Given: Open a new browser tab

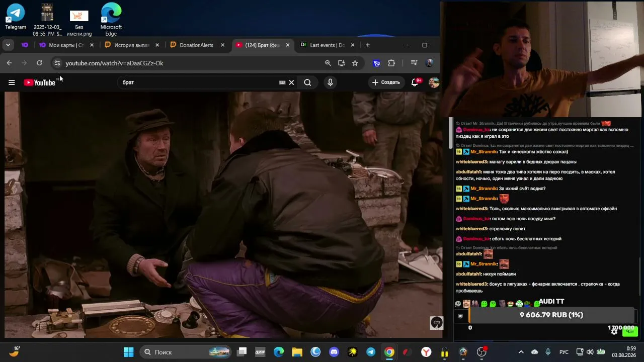Looking at the screenshot, I should pos(368,45).
